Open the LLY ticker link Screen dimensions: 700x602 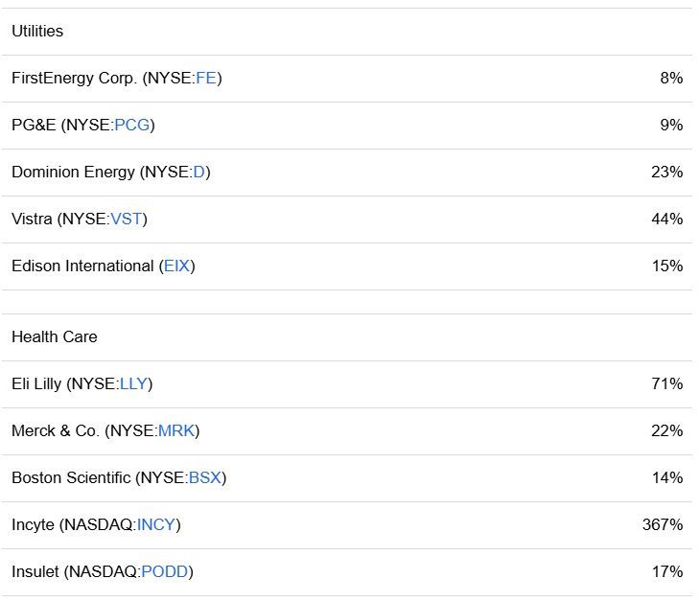click(x=133, y=384)
